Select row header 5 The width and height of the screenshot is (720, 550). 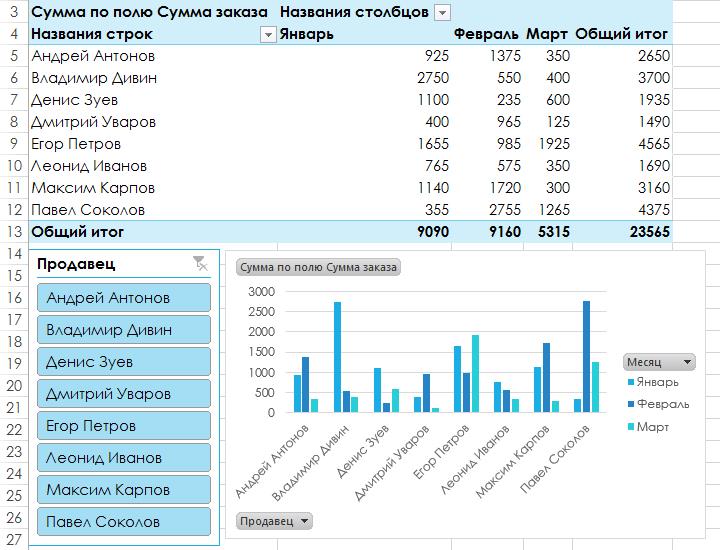14,56
